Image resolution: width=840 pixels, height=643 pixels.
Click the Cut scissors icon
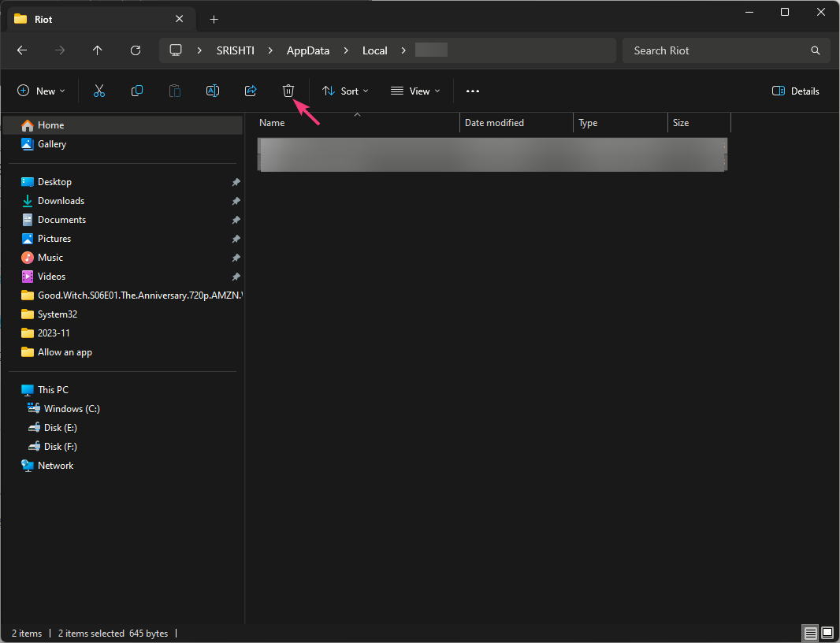tap(99, 91)
